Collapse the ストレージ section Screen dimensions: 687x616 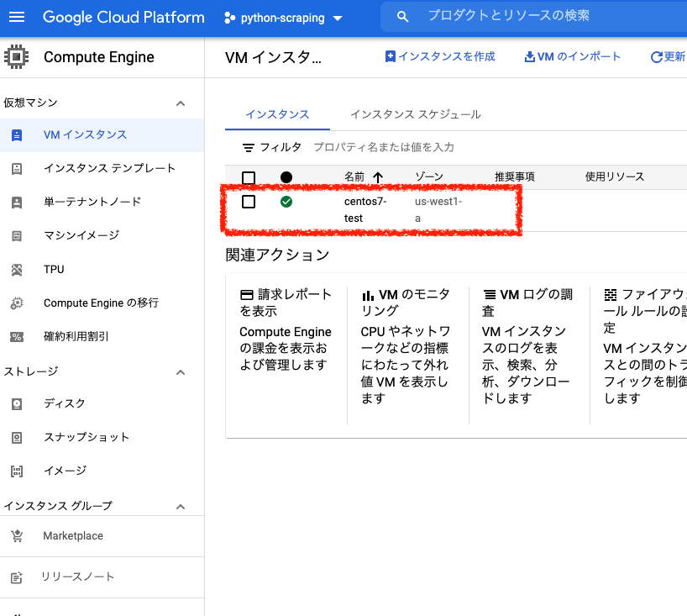(181, 372)
